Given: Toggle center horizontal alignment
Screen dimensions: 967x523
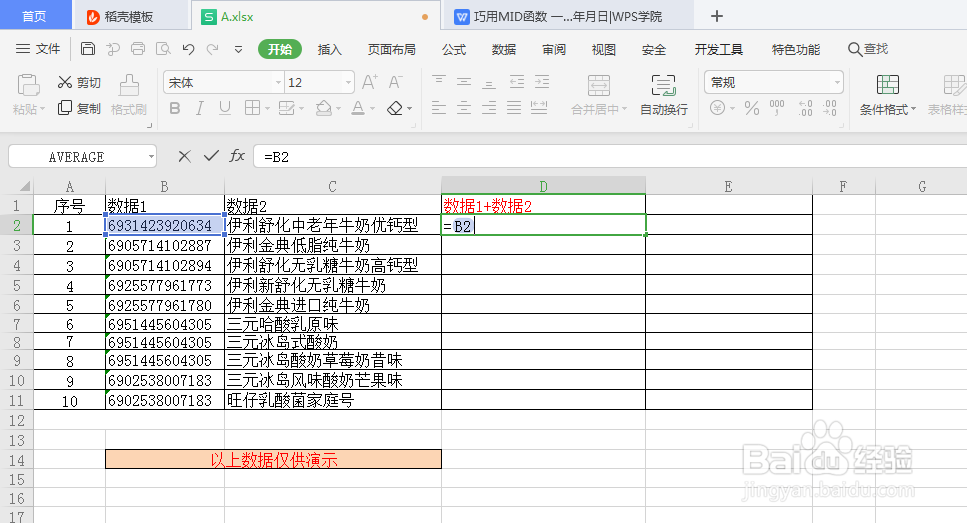Looking at the screenshot, I should 464,109.
